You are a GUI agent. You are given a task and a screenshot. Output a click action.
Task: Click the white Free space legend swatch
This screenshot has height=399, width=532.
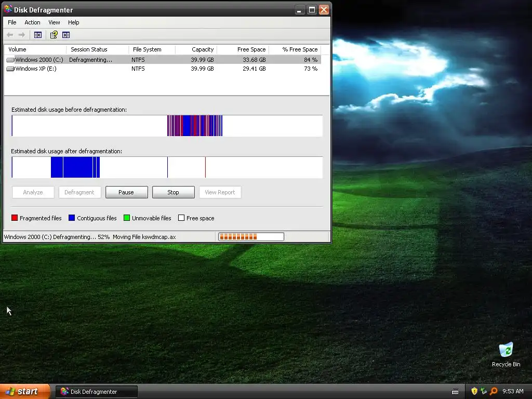click(x=181, y=218)
